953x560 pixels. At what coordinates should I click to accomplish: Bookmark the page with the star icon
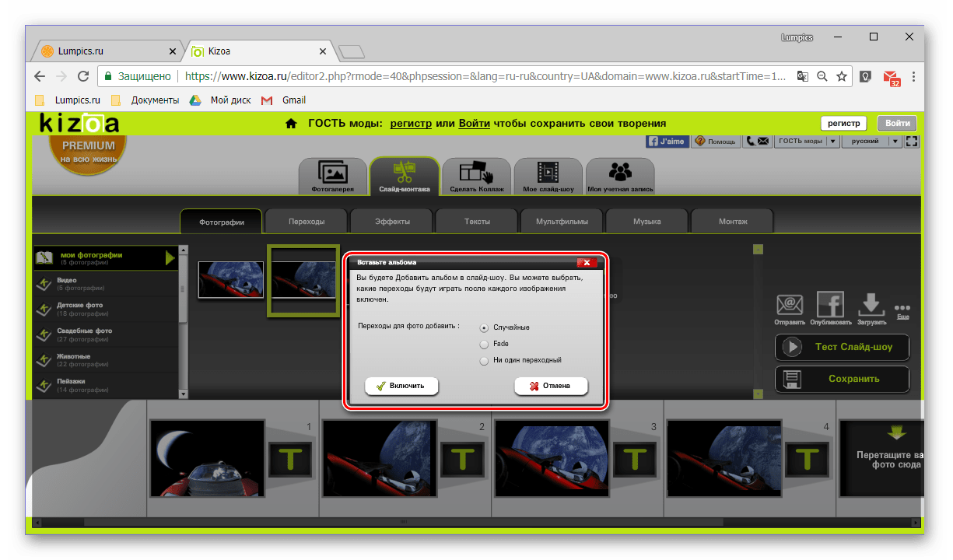[x=842, y=76]
